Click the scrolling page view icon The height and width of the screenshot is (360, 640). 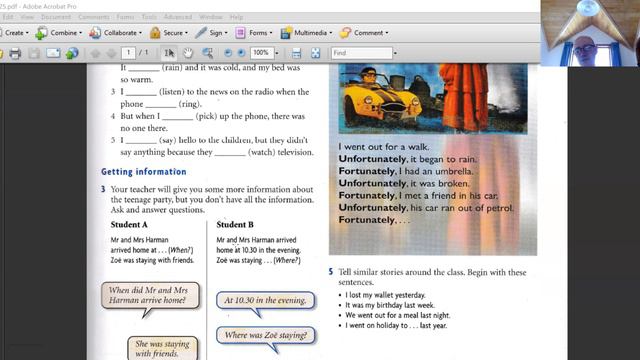pyautogui.click(x=296, y=53)
